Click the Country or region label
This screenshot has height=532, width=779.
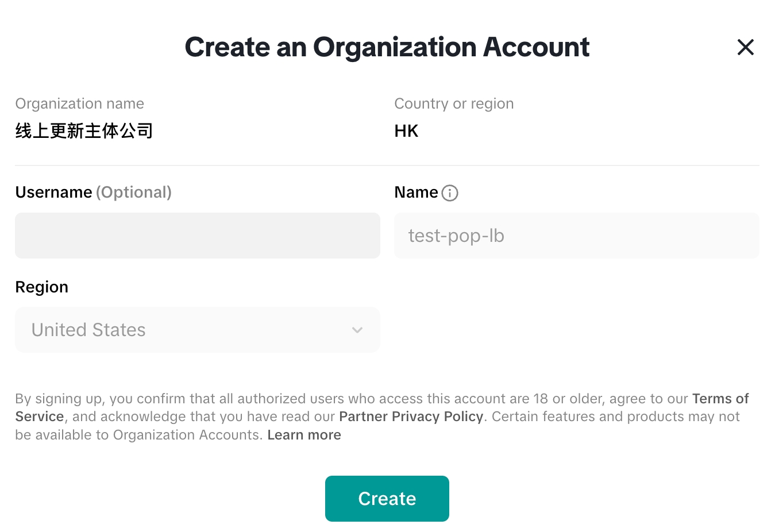click(x=453, y=103)
